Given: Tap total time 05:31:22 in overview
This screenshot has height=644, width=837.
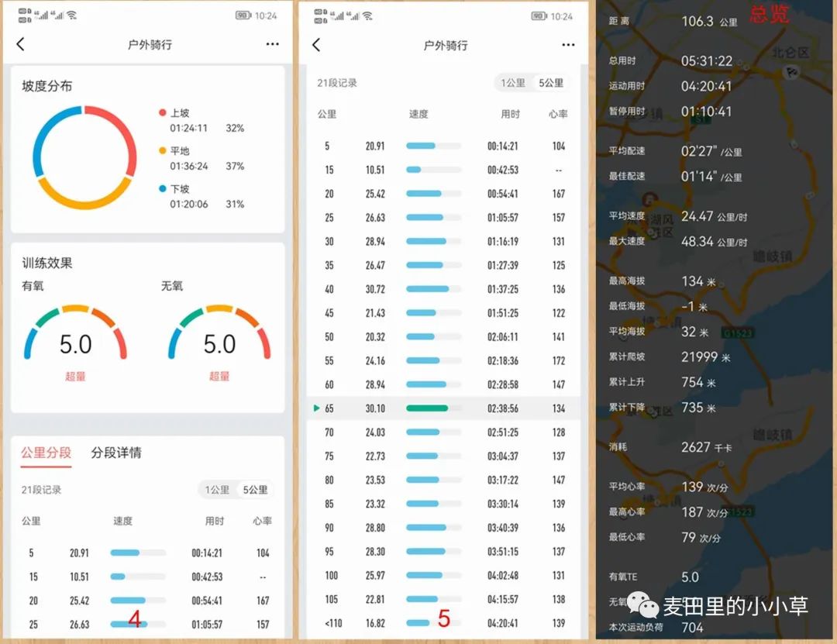Looking at the screenshot, I should 706,61.
